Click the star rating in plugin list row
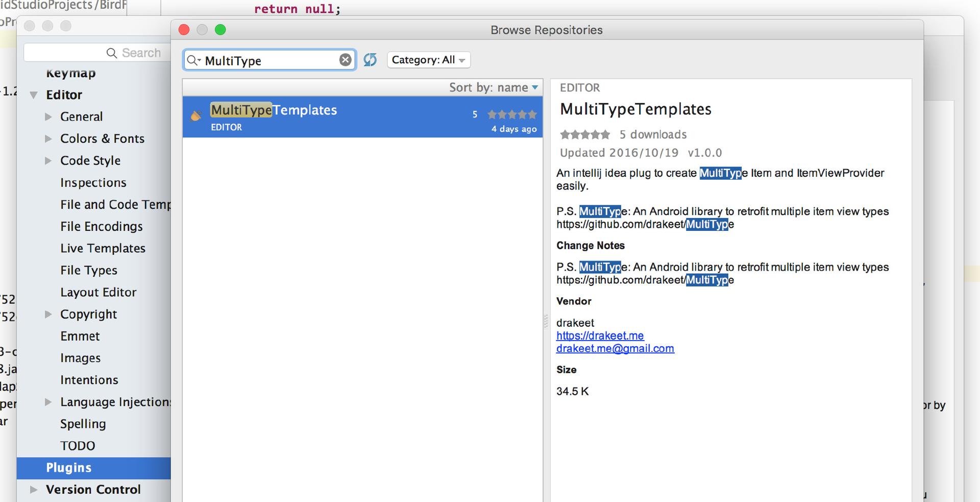 (x=512, y=114)
